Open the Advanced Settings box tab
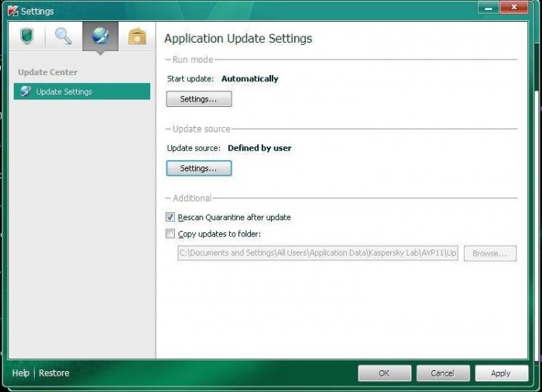 pyautogui.click(x=137, y=36)
